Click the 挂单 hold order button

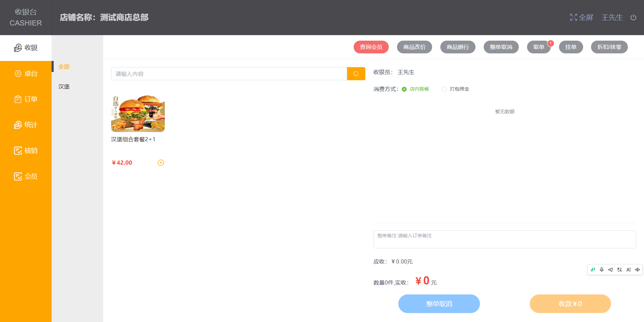tap(571, 47)
